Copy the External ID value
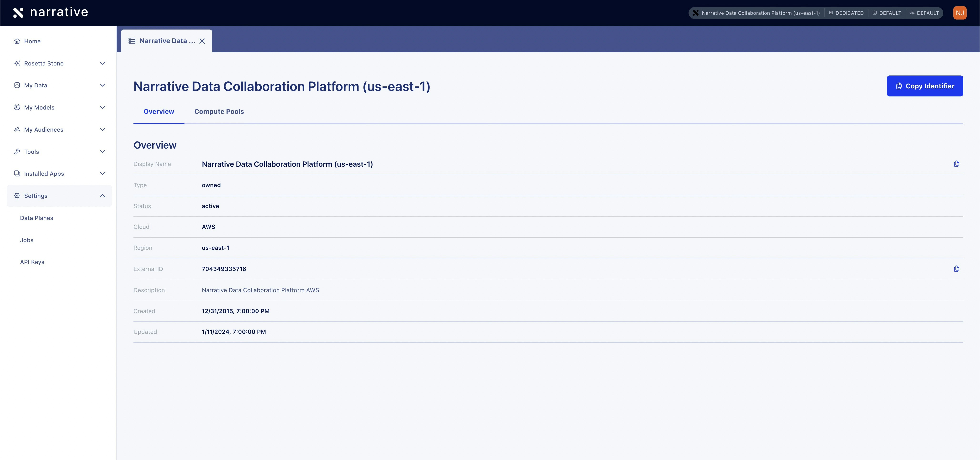This screenshot has height=460, width=980. (957, 269)
